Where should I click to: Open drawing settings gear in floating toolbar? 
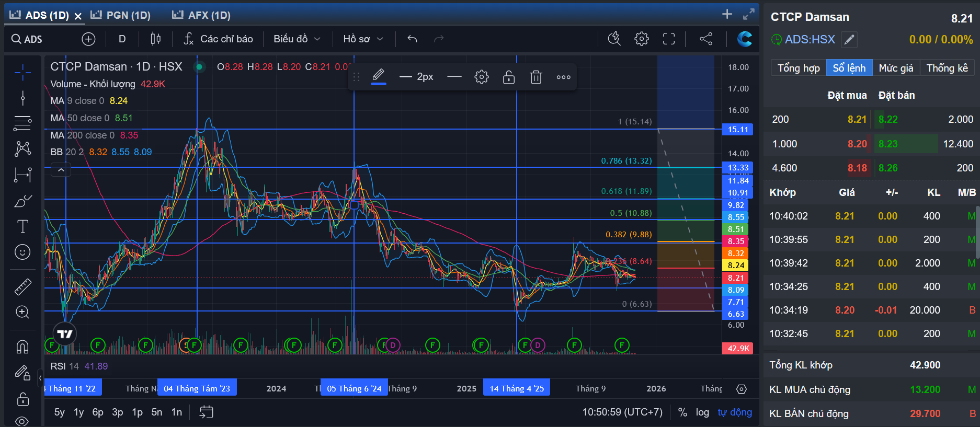point(482,77)
